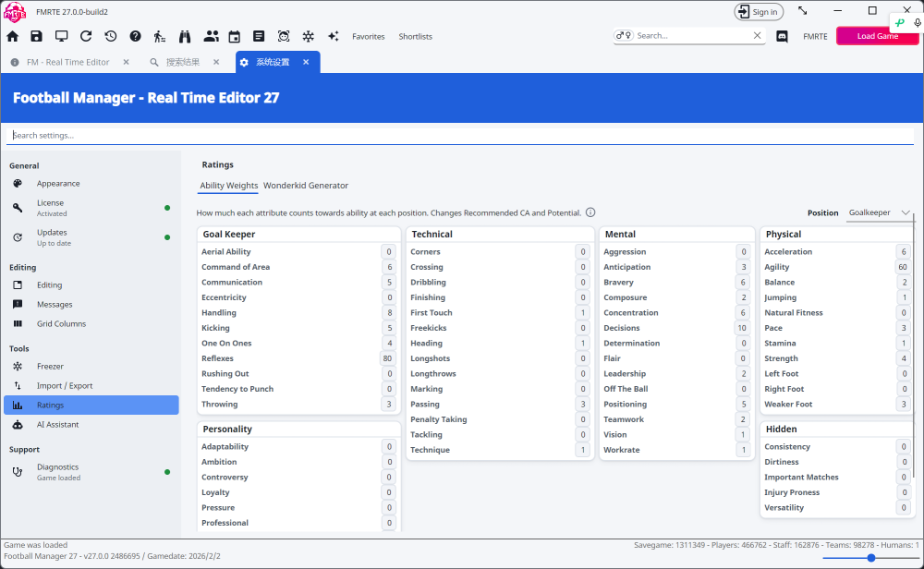
Task: Focus the Search settings input field
Action: [459, 136]
